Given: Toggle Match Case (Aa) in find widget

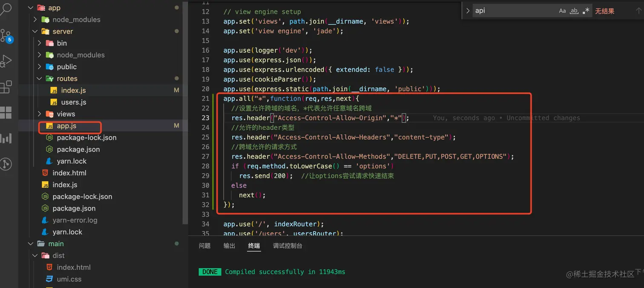Looking at the screenshot, I should pyautogui.click(x=562, y=11).
